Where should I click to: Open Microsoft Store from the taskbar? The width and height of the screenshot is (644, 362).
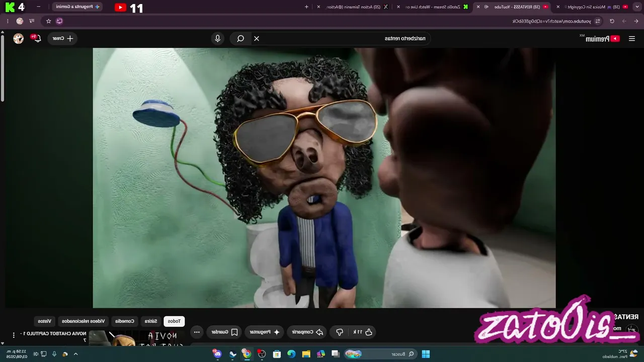click(x=277, y=354)
